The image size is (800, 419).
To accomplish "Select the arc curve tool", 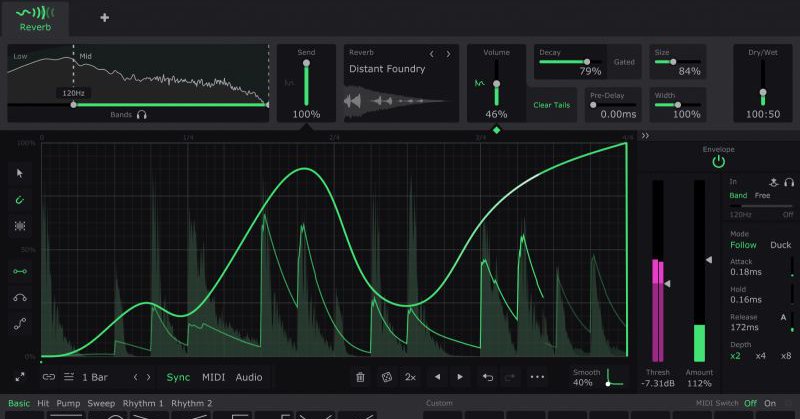I will 20,297.
